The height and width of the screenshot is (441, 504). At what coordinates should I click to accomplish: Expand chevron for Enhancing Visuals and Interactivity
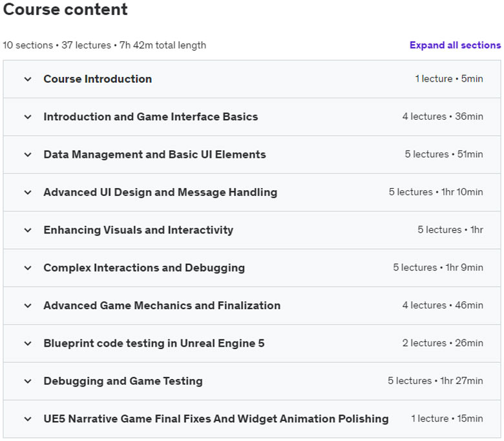click(x=28, y=230)
